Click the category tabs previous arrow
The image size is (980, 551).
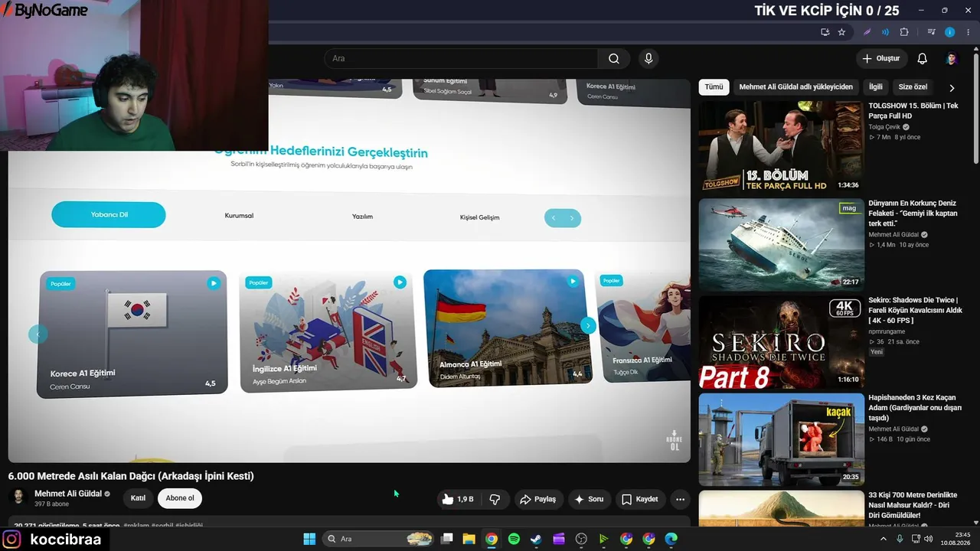[x=554, y=218]
